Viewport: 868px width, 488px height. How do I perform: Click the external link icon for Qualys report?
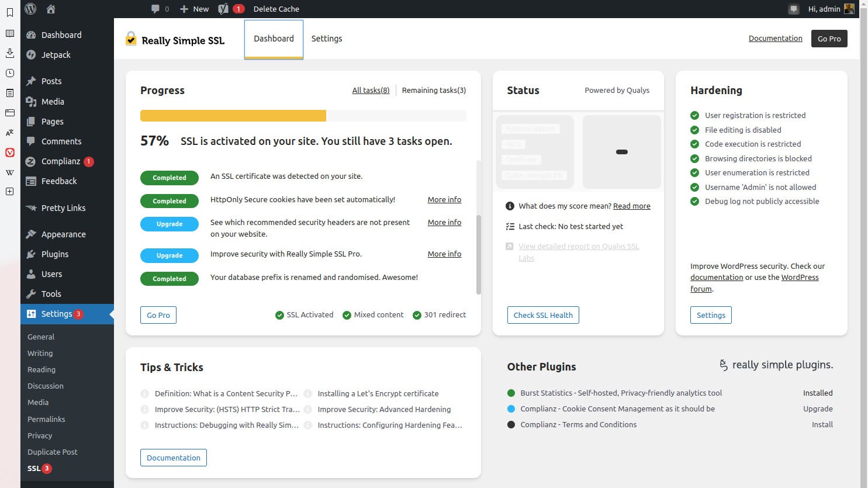510,247
